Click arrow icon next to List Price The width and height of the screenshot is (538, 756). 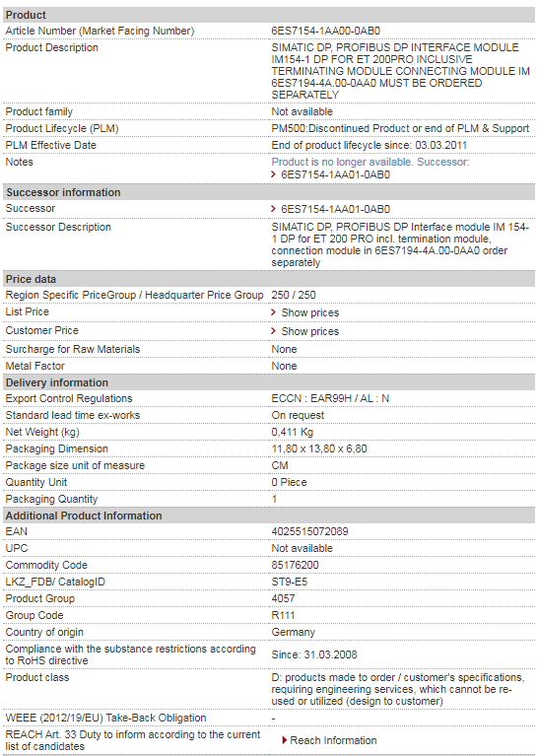click(x=273, y=312)
